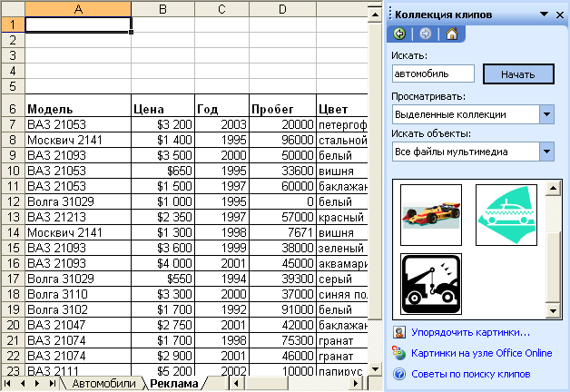This screenshot has width=570, height=392.
Task: Open Картинки на узле Office Online
Action: (482, 353)
